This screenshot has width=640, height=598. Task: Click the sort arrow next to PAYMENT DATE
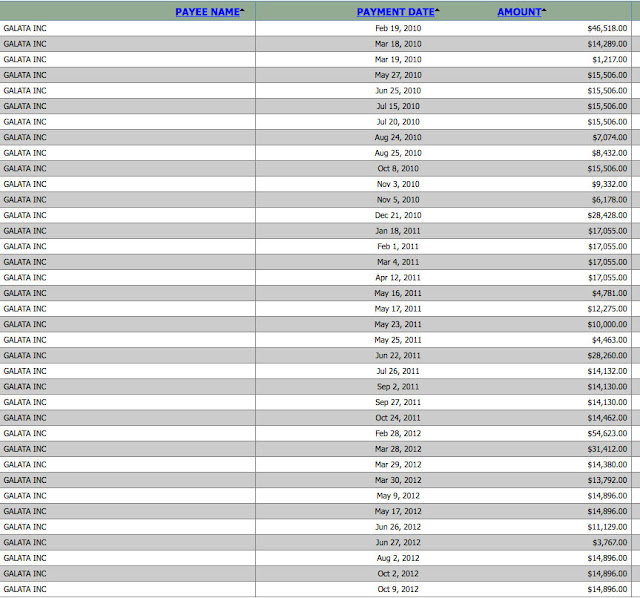click(437, 10)
